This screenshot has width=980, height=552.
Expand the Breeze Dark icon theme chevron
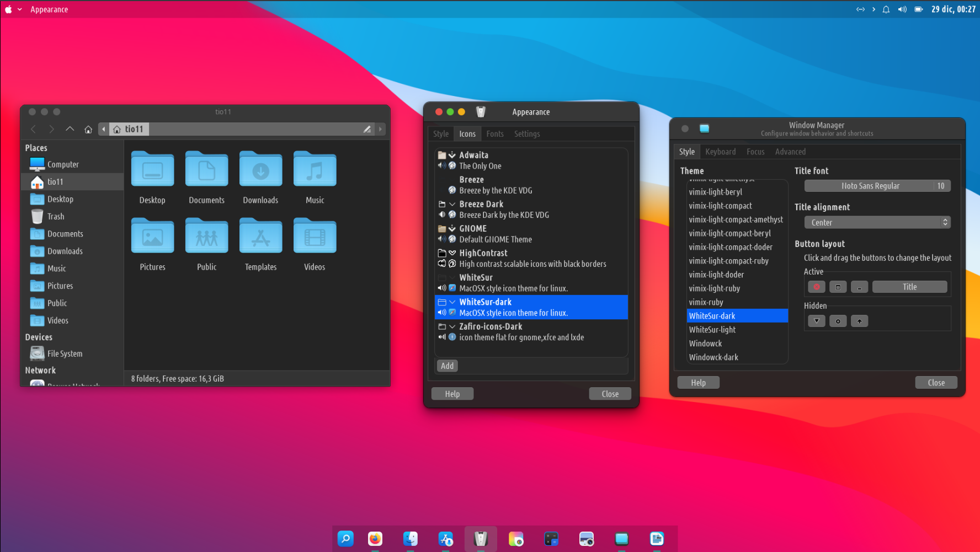coord(452,204)
